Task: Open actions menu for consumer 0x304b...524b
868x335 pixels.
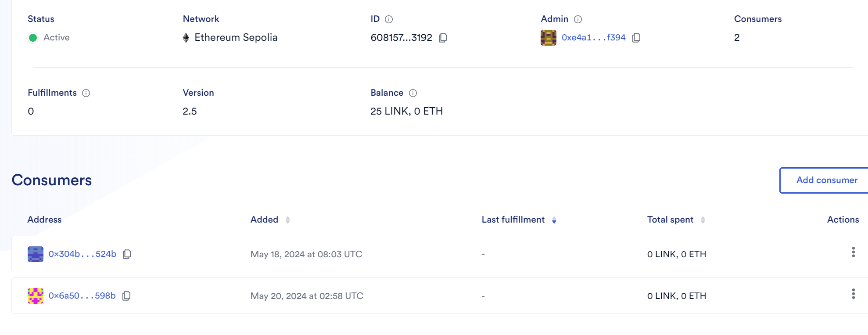Action: point(853,252)
